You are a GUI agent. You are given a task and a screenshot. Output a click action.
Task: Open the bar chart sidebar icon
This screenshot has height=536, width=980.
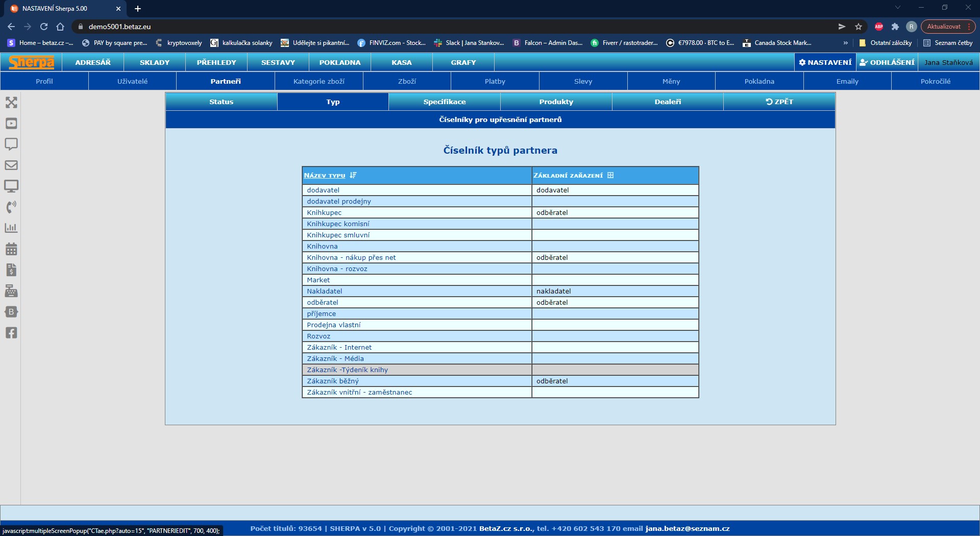coord(11,228)
